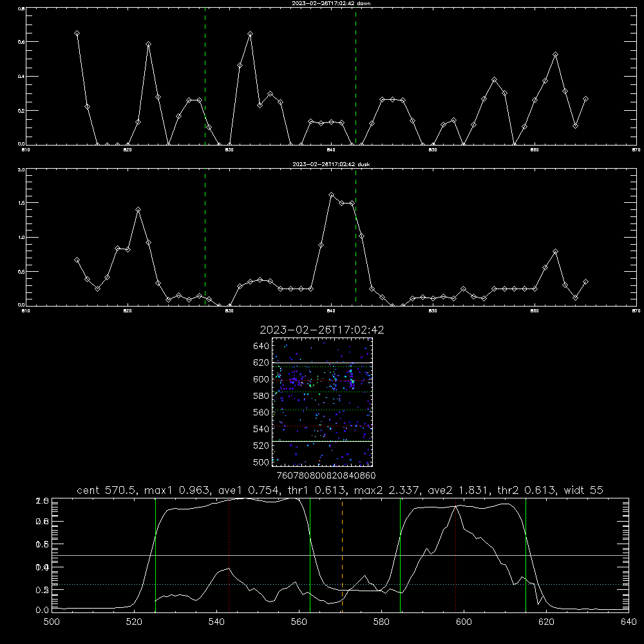
Task: Click the '640' label on bottom plot x-axis
Action: [x=629, y=622]
